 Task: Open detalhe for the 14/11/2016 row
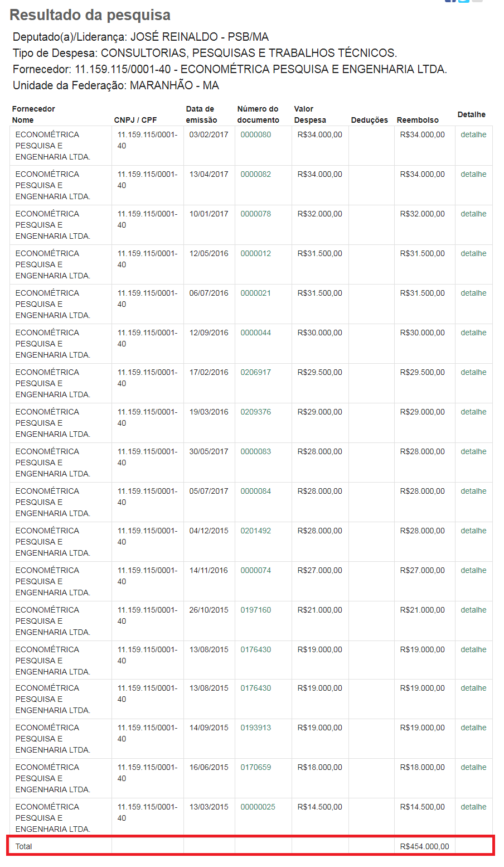click(473, 570)
